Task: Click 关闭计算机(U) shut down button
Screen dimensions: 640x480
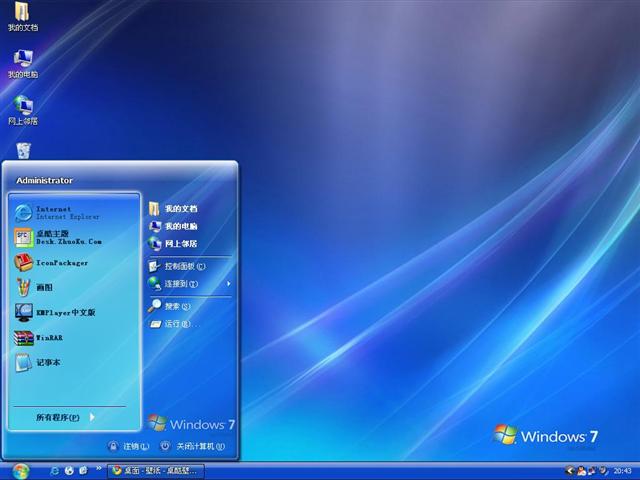Action: (192, 446)
